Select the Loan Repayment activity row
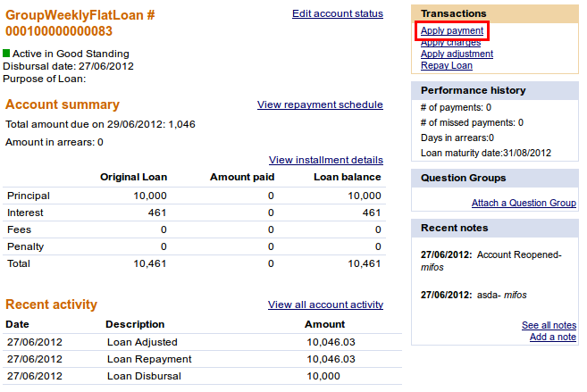The image size is (587, 392). click(148, 359)
